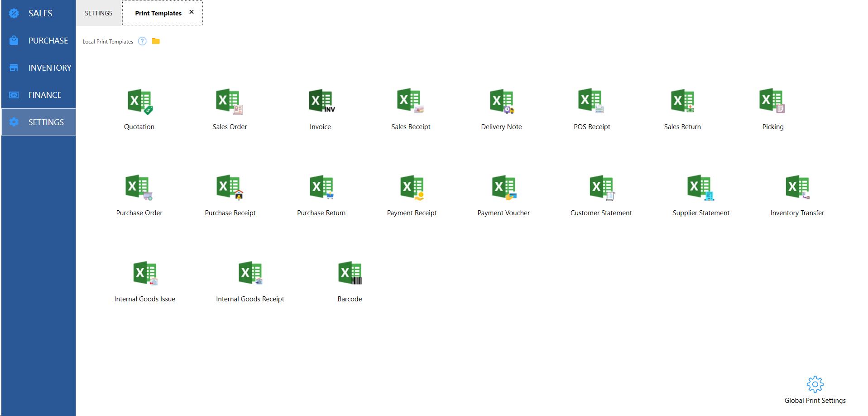The width and height of the screenshot is (868, 416).
Task: Click the Customer Statement template
Action: pyautogui.click(x=601, y=188)
